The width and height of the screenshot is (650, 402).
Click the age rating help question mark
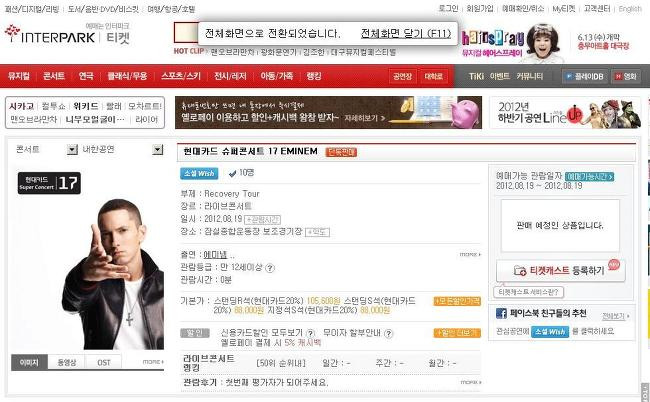[x=270, y=268]
